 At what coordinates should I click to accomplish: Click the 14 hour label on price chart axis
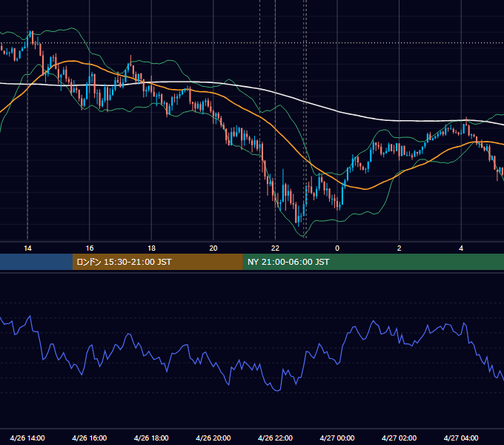tap(27, 248)
